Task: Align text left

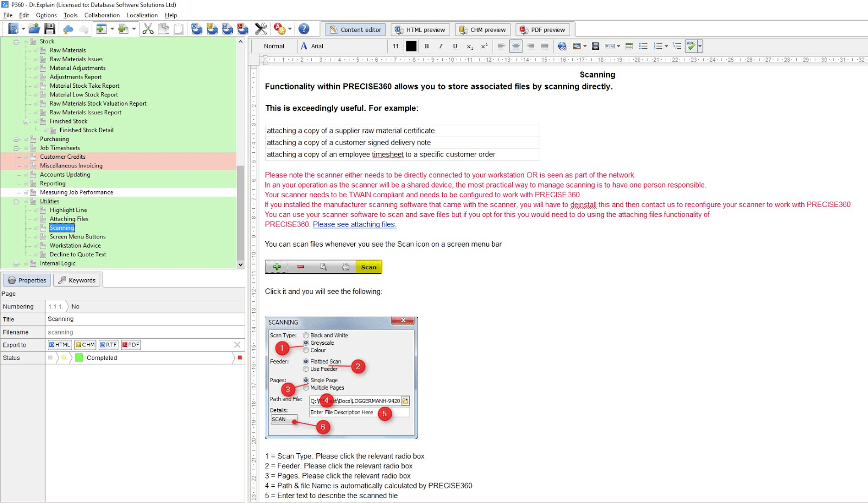Action: [x=501, y=47]
